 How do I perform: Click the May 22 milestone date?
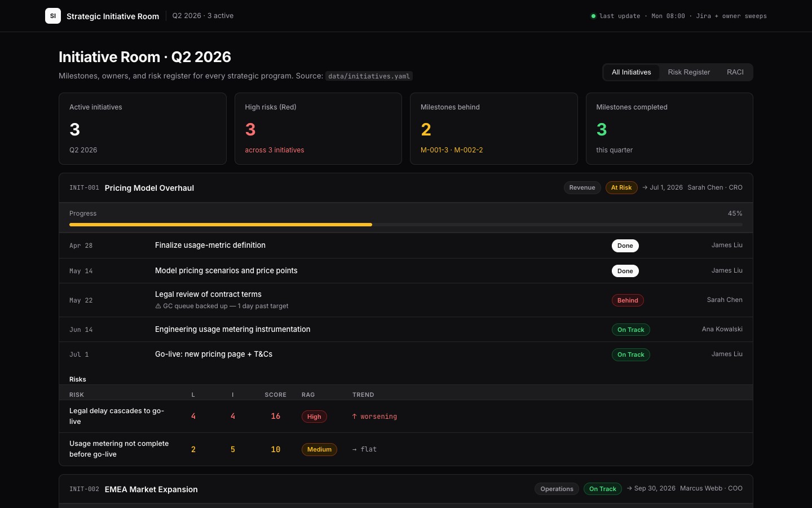pyautogui.click(x=81, y=300)
